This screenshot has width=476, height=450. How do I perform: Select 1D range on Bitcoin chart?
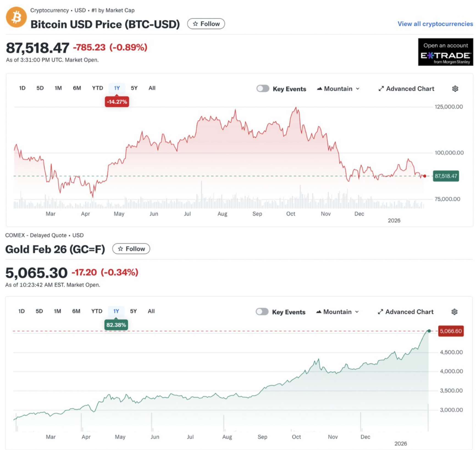pyautogui.click(x=22, y=88)
